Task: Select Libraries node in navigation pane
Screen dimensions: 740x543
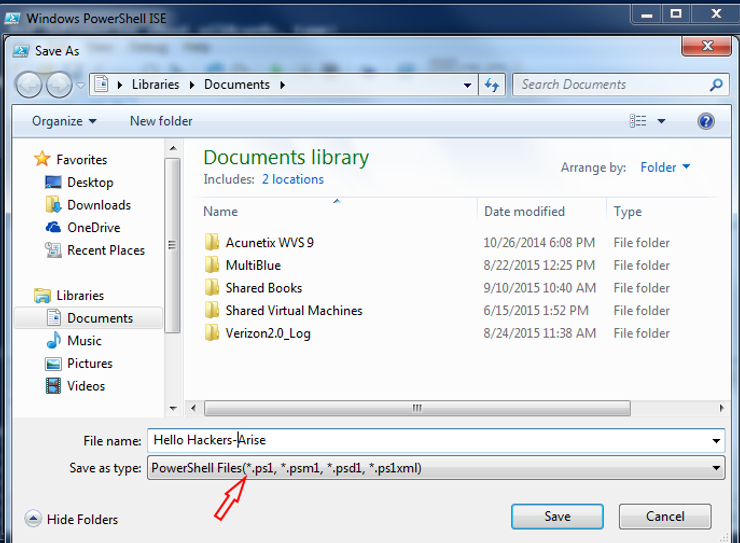Action: [x=80, y=295]
